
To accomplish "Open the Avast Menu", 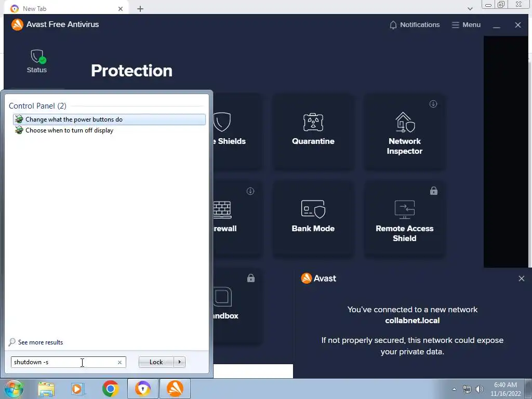I will tap(466, 25).
